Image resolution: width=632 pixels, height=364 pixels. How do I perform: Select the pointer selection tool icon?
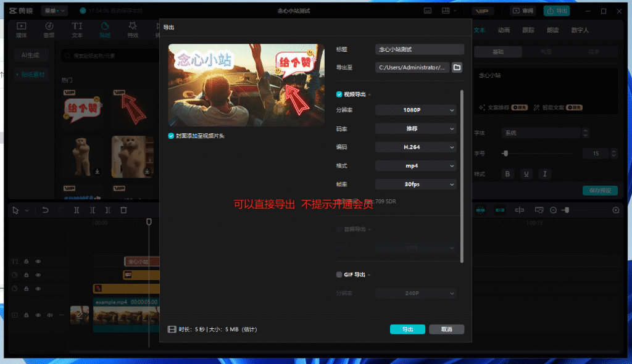(15, 210)
